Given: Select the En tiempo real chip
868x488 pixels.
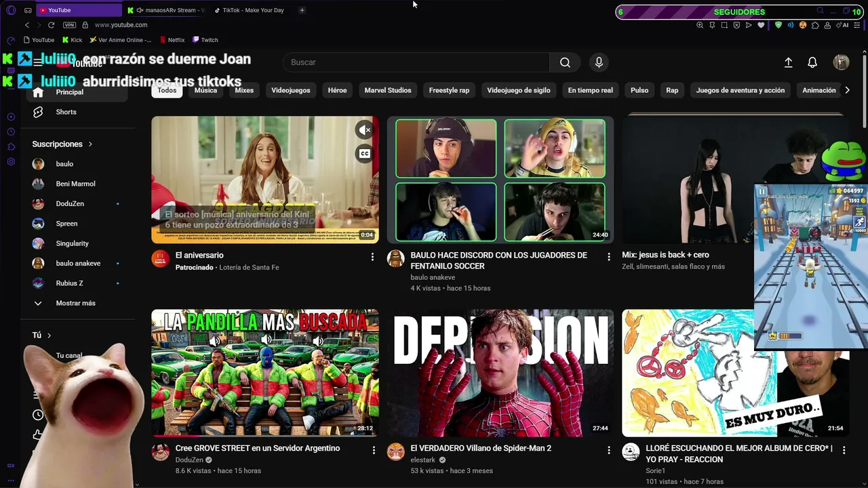Looking at the screenshot, I should click(x=590, y=90).
